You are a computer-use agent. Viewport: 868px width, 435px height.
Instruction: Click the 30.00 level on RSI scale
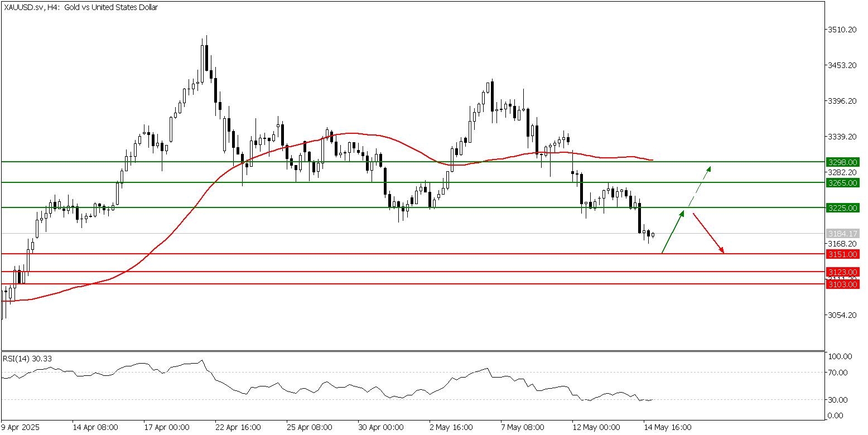(x=838, y=400)
